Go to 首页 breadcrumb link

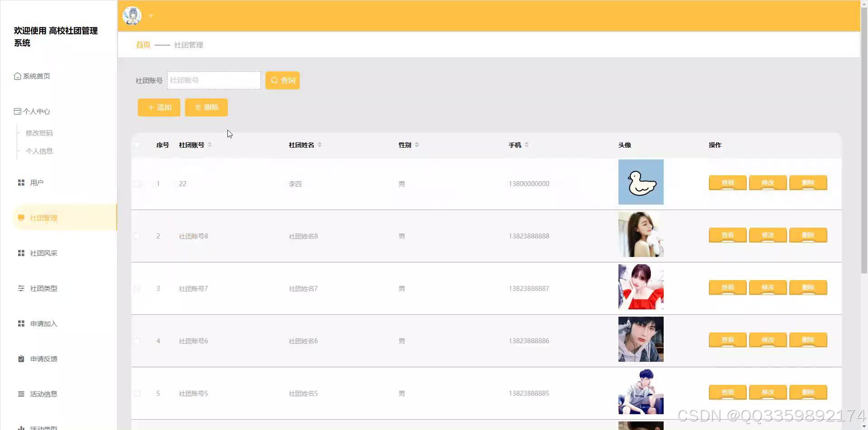click(x=143, y=45)
